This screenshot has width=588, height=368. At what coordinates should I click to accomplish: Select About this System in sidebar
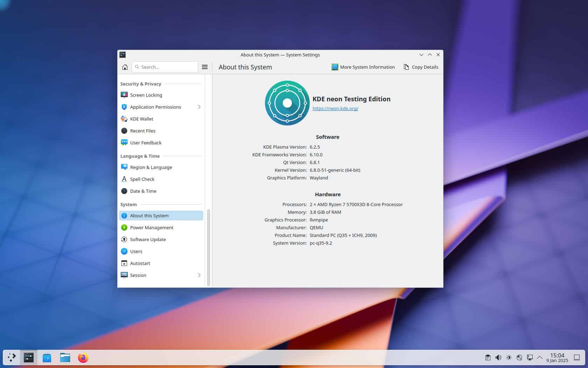(149, 216)
